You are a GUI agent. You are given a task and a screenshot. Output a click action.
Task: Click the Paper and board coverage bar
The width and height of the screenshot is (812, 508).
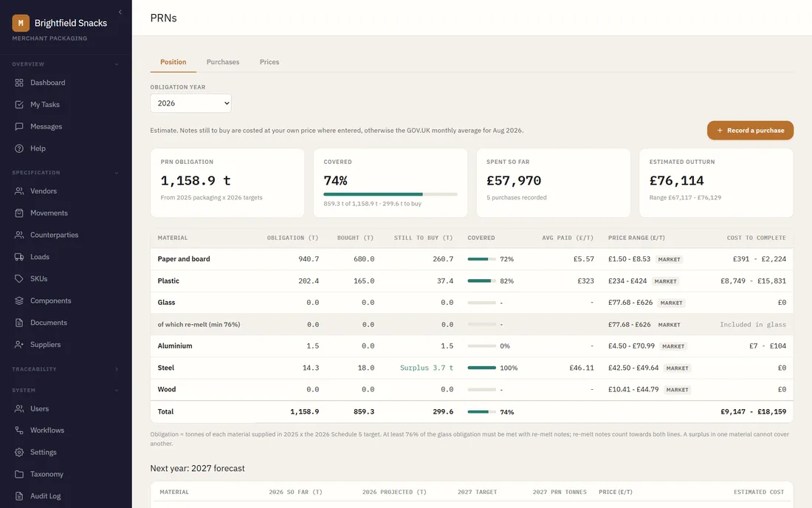click(481, 259)
